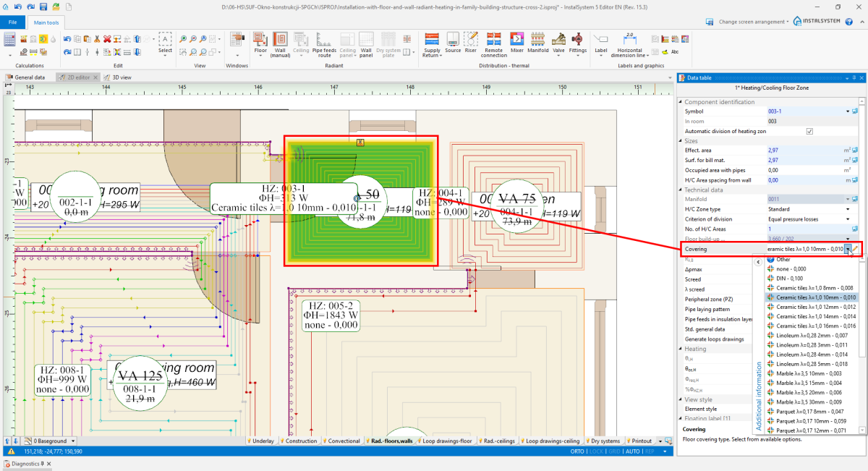Open the Covering dropdown arrow
The height and width of the screenshot is (471, 868).
(847, 249)
